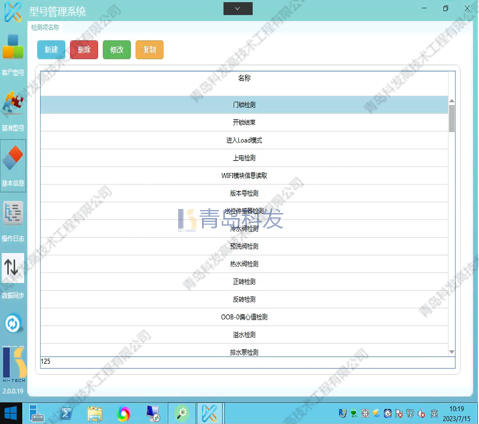This screenshot has width=479, height=424.
Task: Click the remote desktop monitor taskbar icon
Action: coord(153,414)
